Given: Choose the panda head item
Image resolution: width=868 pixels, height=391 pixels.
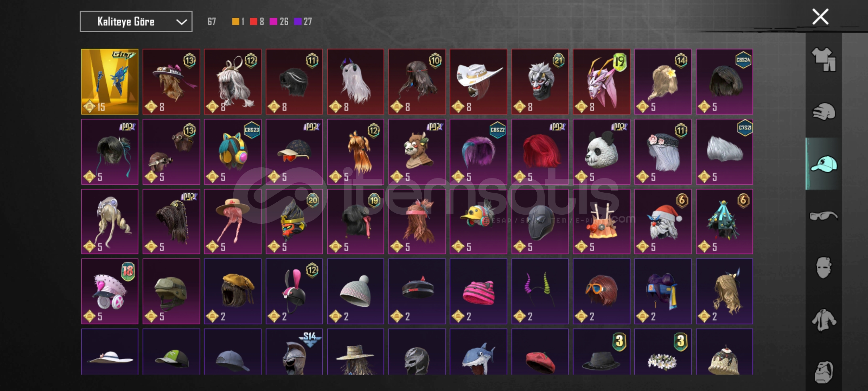Looking at the screenshot, I should point(601,152).
